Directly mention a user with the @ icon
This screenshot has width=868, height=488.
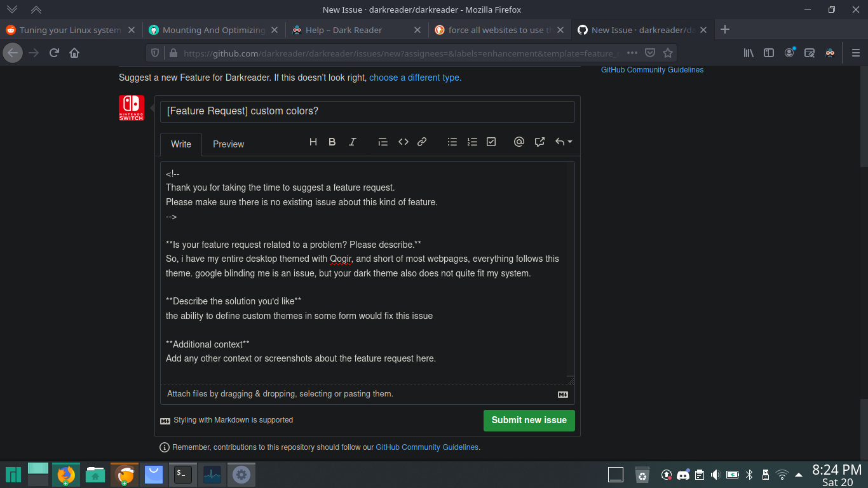tap(519, 142)
